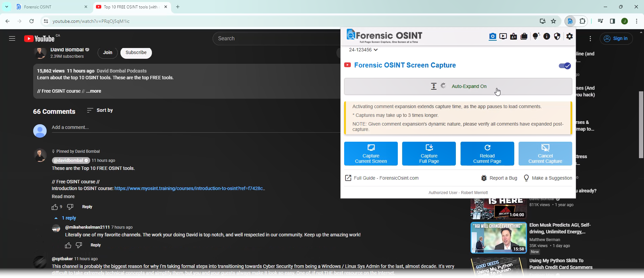Reply to the @mikehenkelman2111 comment
Screen dimensions: 644x278
coord(96,245)
